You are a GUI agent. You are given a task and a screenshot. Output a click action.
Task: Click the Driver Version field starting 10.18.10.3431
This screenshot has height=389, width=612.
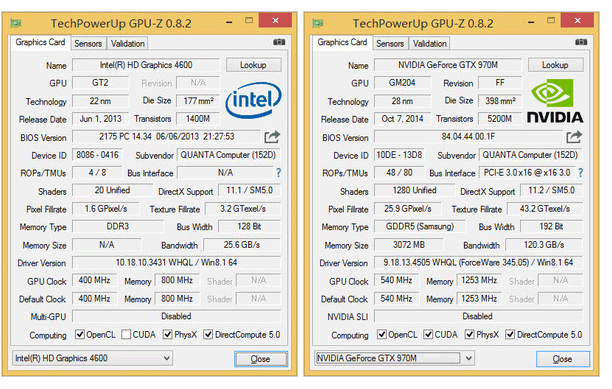click(176, 263)
